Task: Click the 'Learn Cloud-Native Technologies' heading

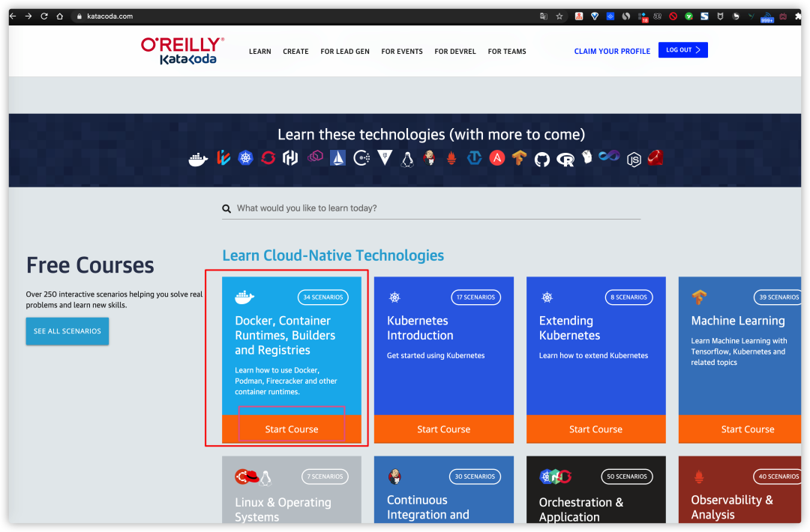Action: 333,256
